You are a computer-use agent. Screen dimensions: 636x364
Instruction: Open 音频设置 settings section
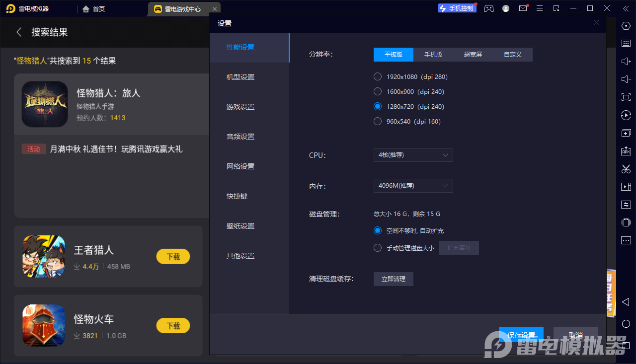(x=249, y=137)
